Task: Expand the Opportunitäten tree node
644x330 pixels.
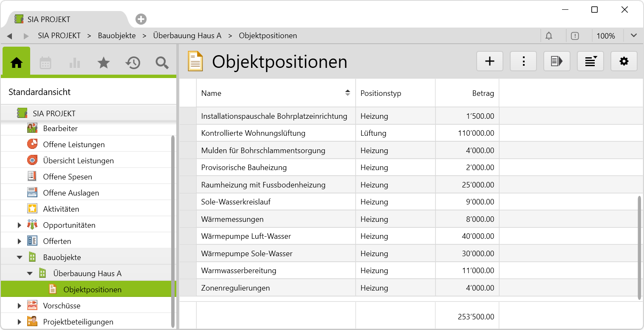Action: pos(20,225)
